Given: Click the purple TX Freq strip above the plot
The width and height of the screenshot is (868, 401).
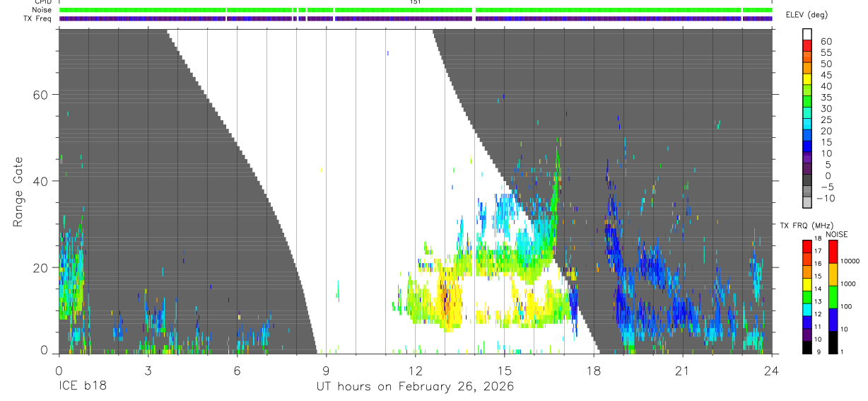Looking at the screenshot, I should [x=416, y=18].
